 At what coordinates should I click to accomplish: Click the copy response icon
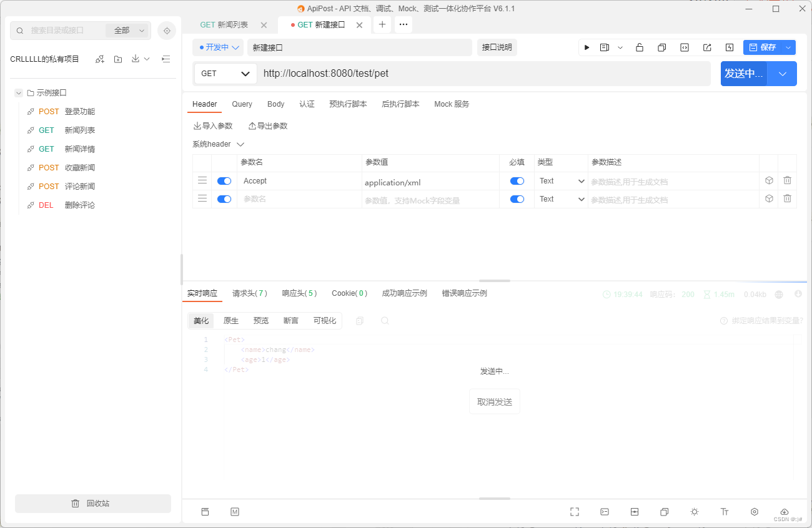(360, 321)
